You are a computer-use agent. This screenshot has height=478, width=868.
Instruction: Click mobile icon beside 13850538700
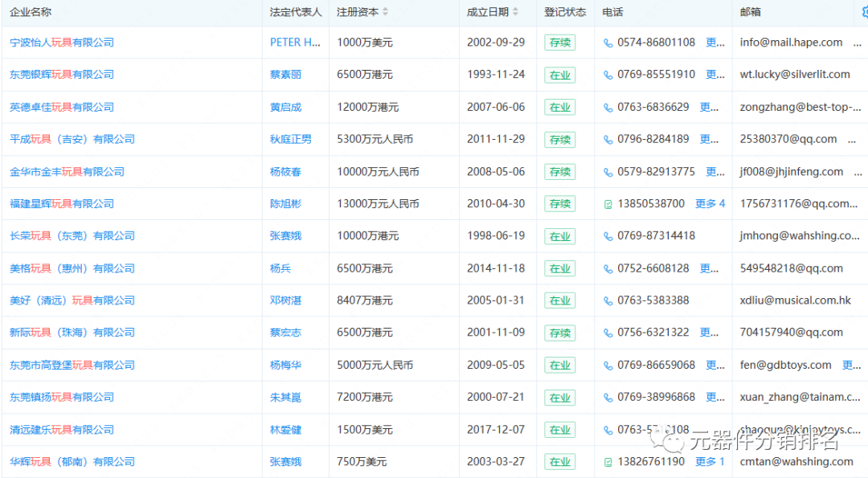tap(608, 205)
